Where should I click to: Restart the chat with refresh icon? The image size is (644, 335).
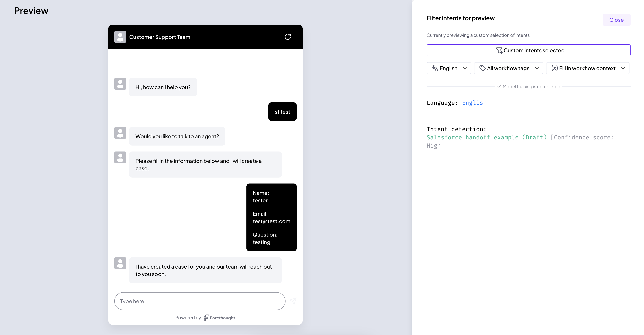tap(288, 37)
